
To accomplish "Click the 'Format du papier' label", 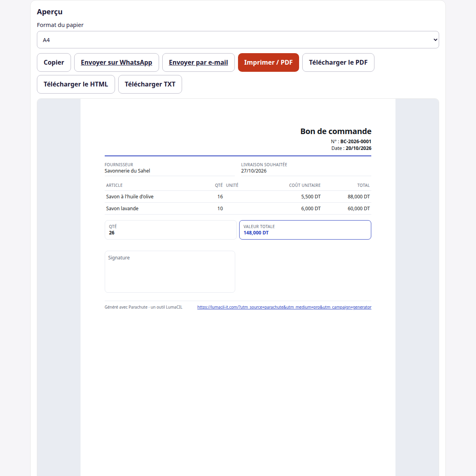I will pos(60,25).
